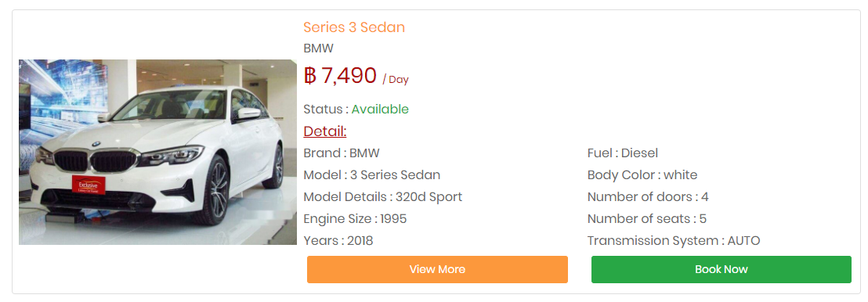
Task: Select the Years : 2018 line
Action: (338, 241)
